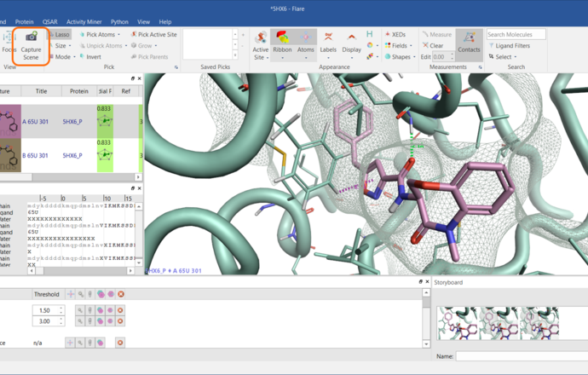
Task: Click the Capture Scene camera button
Action: 31,47
